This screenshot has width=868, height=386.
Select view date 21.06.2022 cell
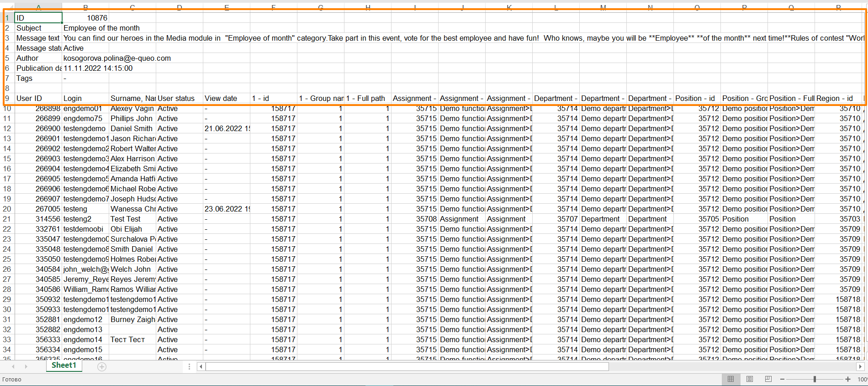pyautogui.click(x=227, y=128)
